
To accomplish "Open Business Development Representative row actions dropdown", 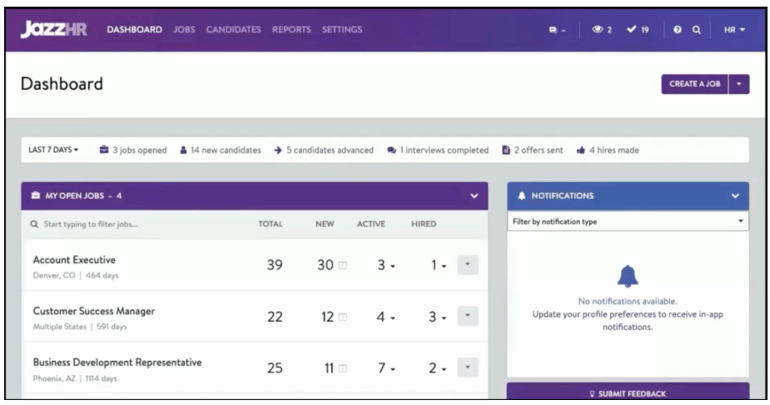I will pos(468,367).
